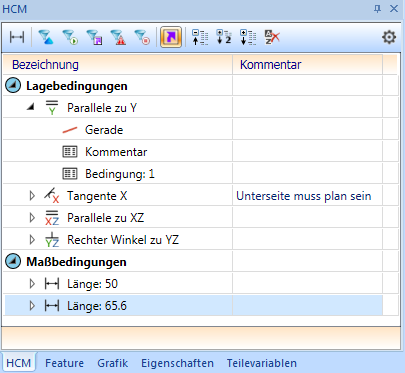
Task: Open the HCM settings gear
Action: [x=389, y=37]
